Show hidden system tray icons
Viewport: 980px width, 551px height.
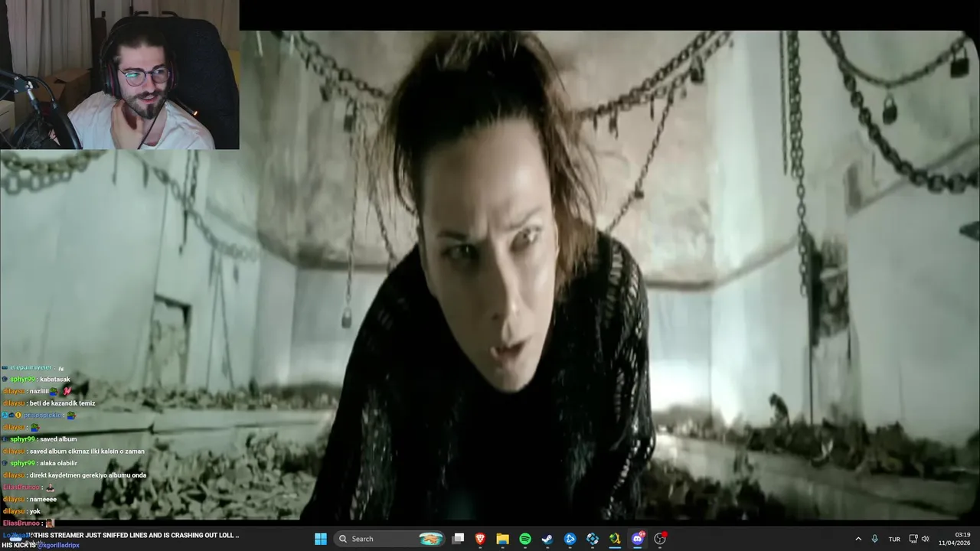tap(858, 539)
